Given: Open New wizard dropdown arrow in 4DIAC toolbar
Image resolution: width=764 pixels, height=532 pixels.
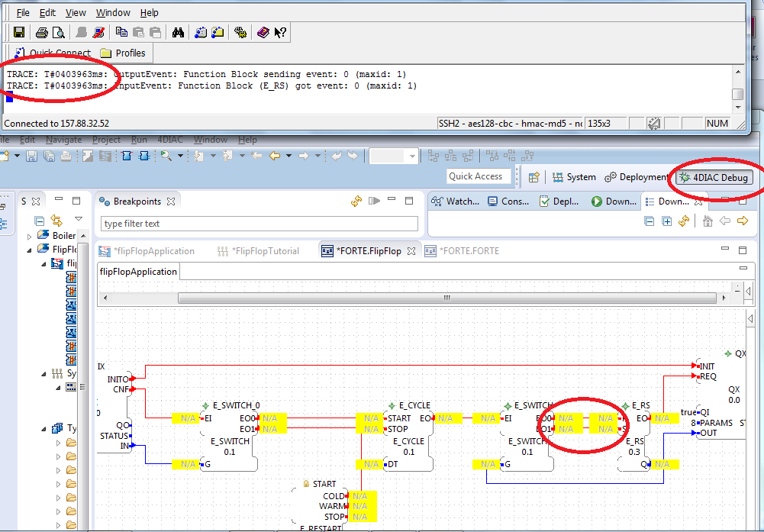Looking at the screenshot, I should 17,156.
